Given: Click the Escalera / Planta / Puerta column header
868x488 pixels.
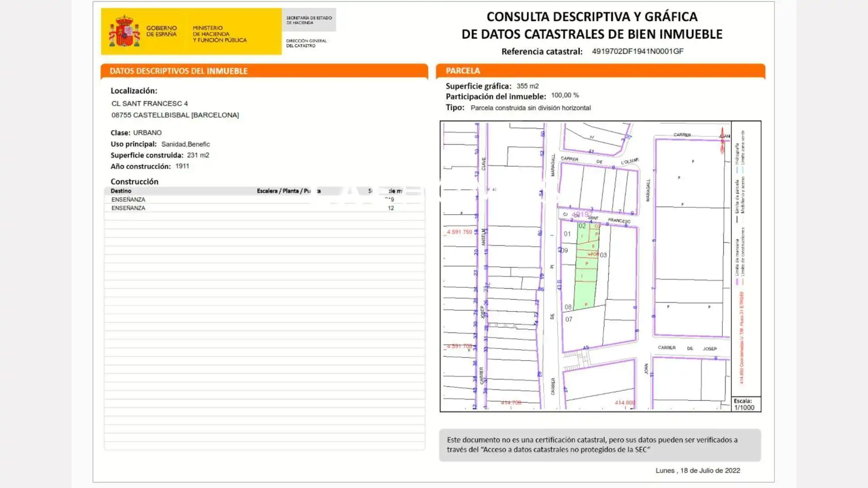Looking at the screenshot, I should 288,191.
